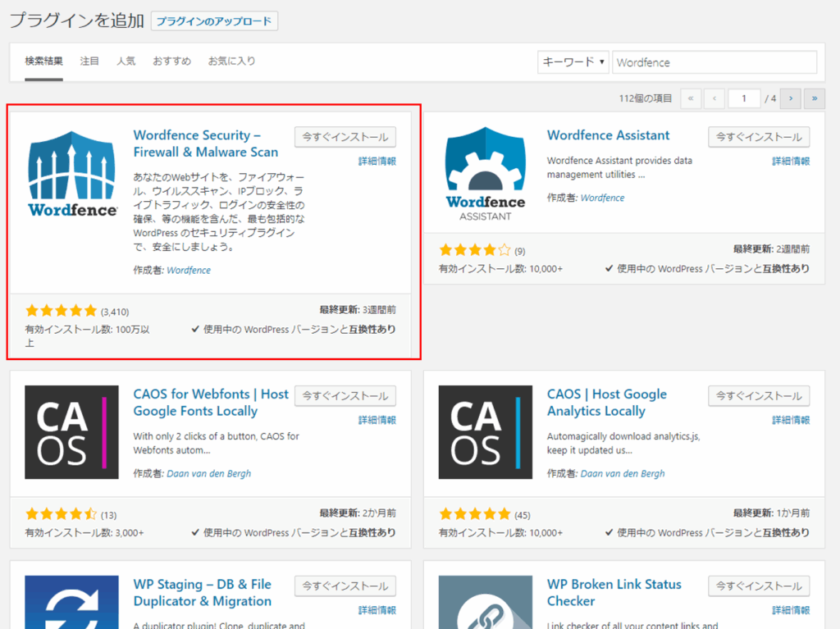Click the Wordfence author link under Wordfence Assistant

(x=602, y=198)
